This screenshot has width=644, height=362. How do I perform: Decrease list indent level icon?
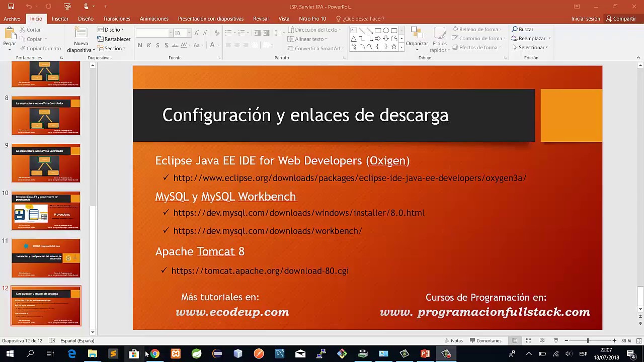point(258,33)
